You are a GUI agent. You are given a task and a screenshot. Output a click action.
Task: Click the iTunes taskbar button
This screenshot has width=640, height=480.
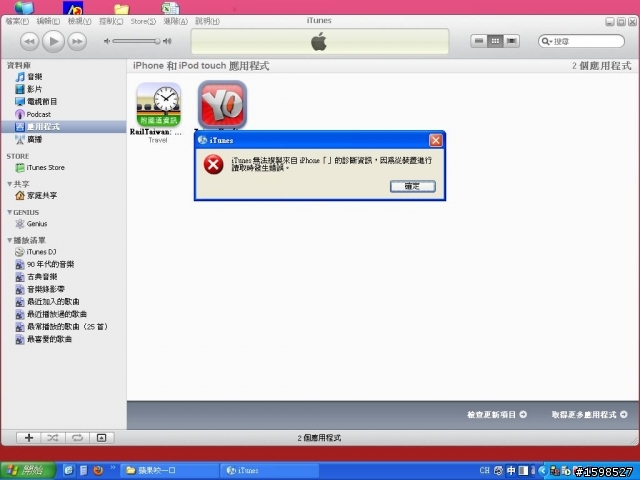tap(269, 471)
